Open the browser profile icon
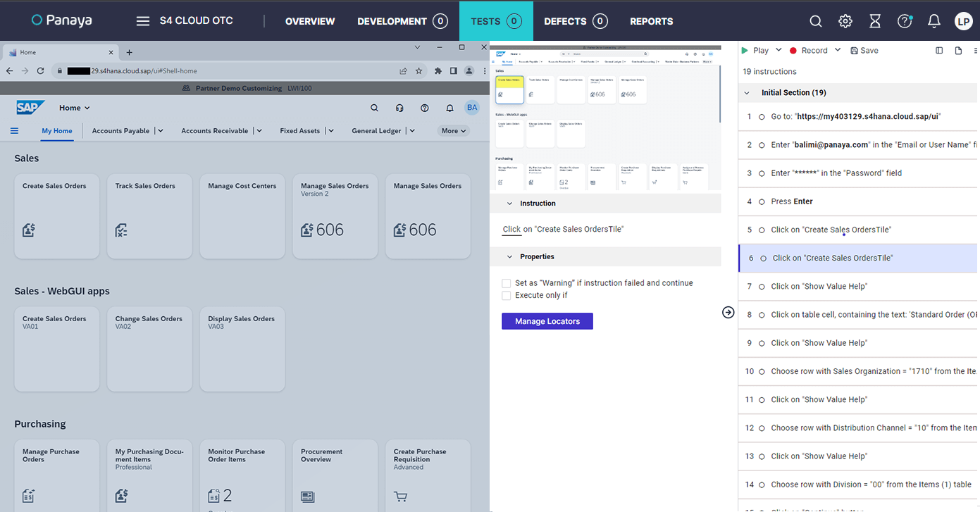980x512 pixels. [469, 70]
